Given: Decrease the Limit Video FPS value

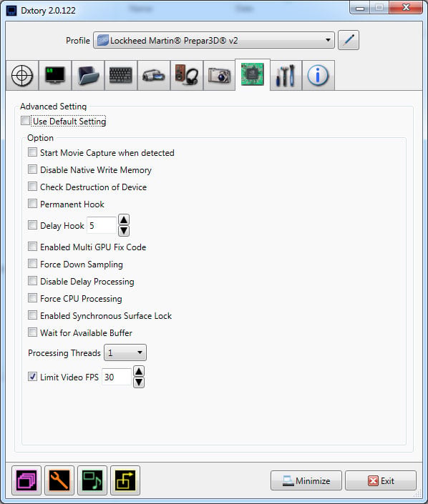Looking at the screenshot, I should (x=139, y=382).
